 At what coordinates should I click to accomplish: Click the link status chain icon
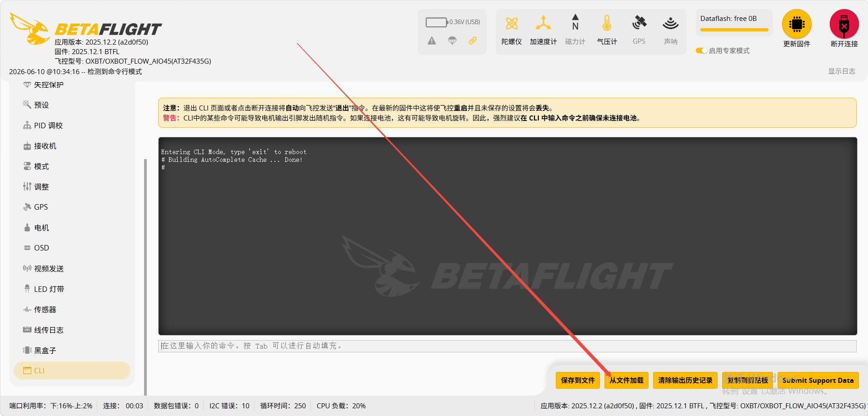[473, 41]
